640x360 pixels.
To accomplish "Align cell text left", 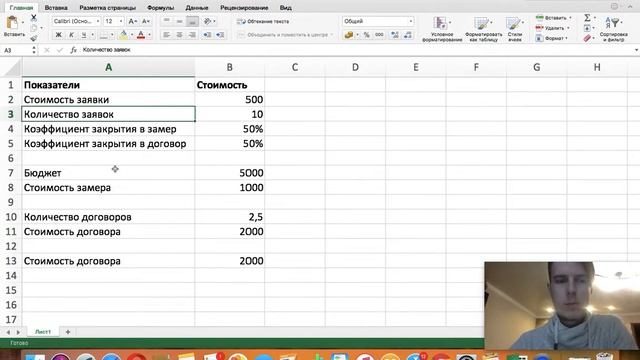I will point(167,35).
